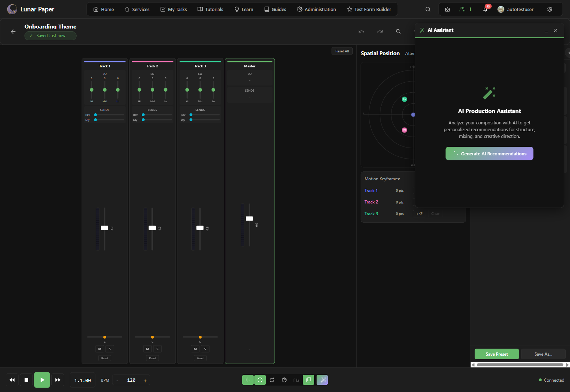The width and height of the screenshot is (570, 392).
Task: Minimize the AI Assistant panel
Action: coord(546,30)
